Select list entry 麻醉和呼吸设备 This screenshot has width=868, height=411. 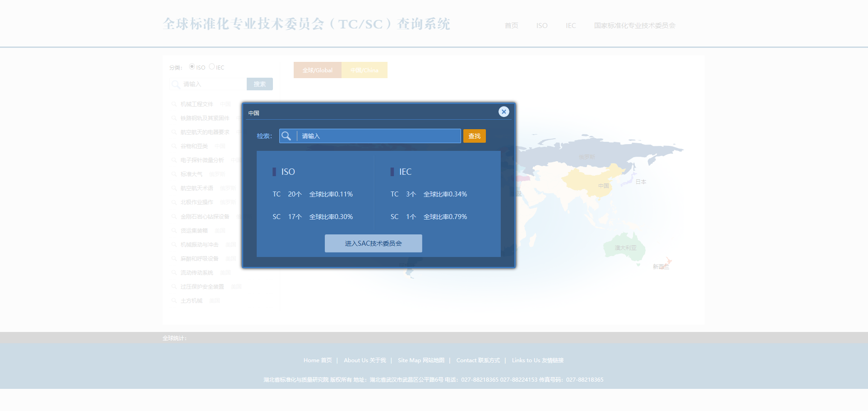(199, 259)
